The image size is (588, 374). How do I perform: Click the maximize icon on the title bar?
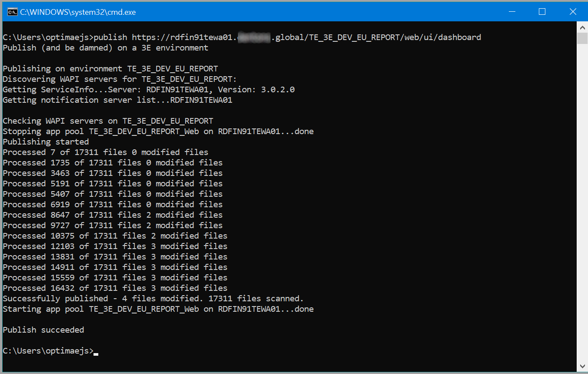point(542,12)
